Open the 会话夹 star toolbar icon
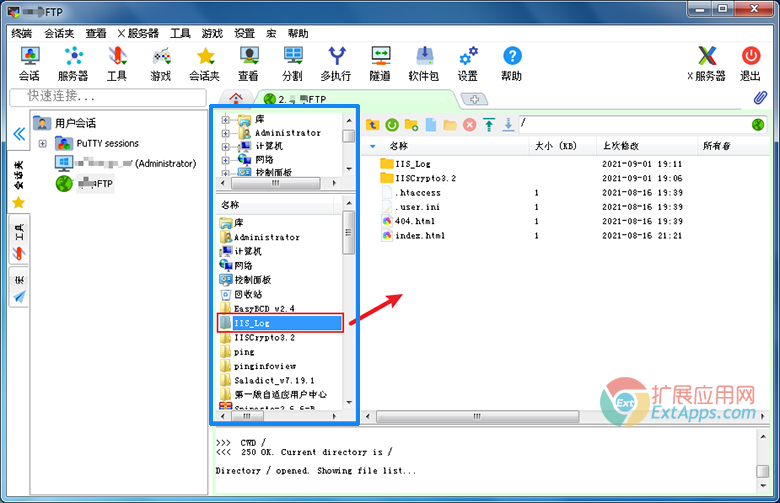 [x=204, y=64]
